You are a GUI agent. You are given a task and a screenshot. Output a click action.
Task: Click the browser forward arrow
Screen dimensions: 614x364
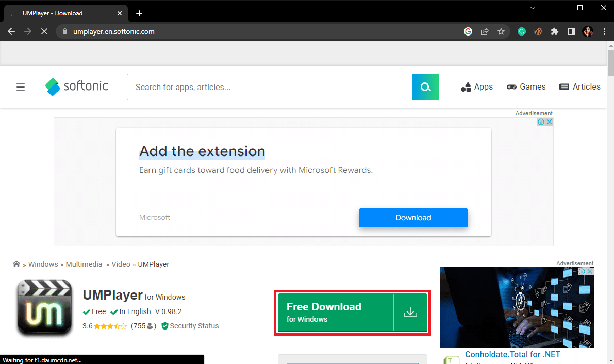click(x=28, y=31)
